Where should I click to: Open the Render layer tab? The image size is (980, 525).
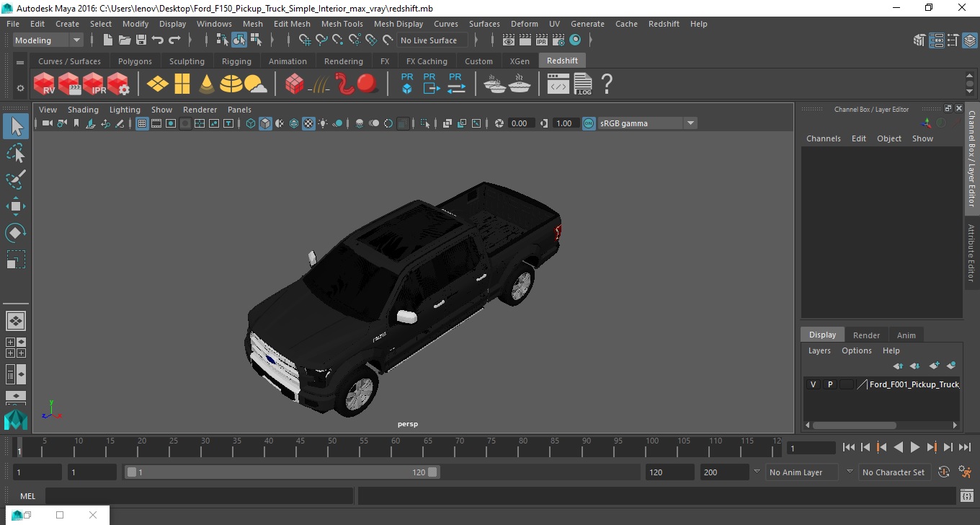(x=866, y=335)
